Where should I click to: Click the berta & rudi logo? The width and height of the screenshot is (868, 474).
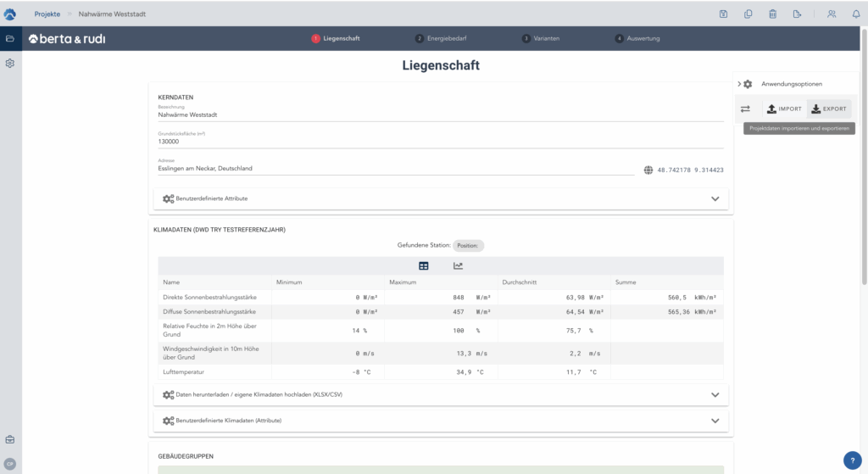coord(67,39)
